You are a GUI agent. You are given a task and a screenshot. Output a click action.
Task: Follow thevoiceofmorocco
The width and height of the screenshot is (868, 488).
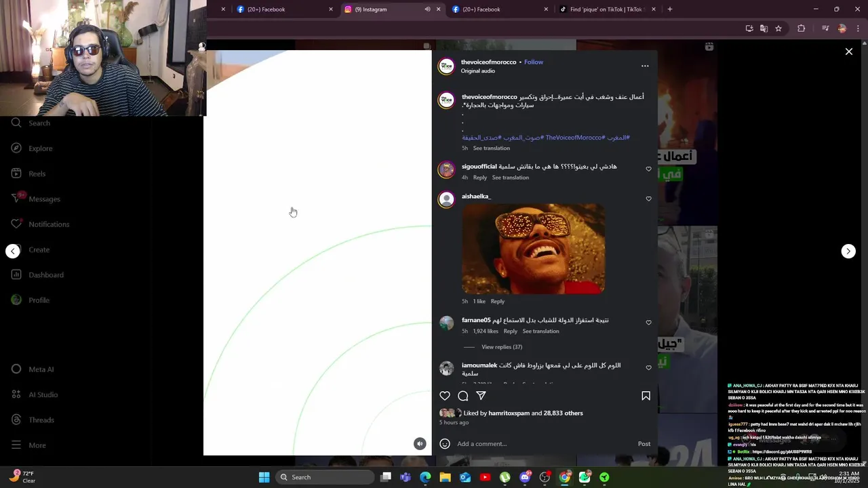coord(534,62)
